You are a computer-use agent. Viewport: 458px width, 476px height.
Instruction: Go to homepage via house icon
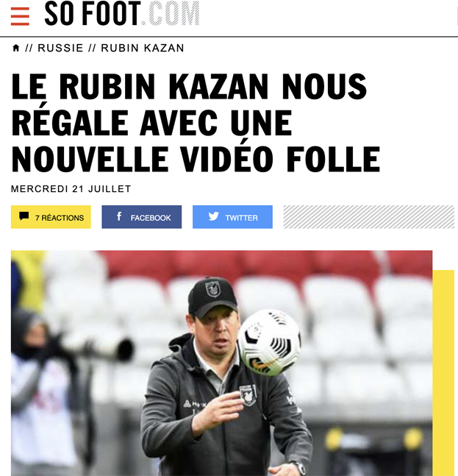(15, 48)
